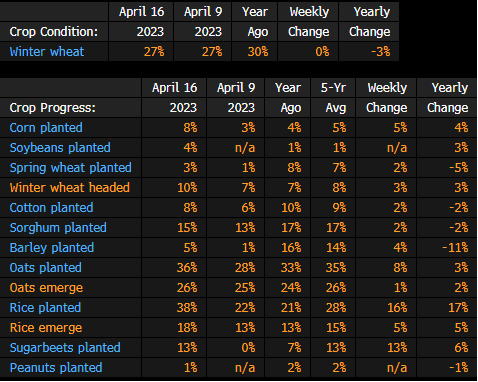Click the Oats emerge row label
478x382 pixels.
click(46, 288)
